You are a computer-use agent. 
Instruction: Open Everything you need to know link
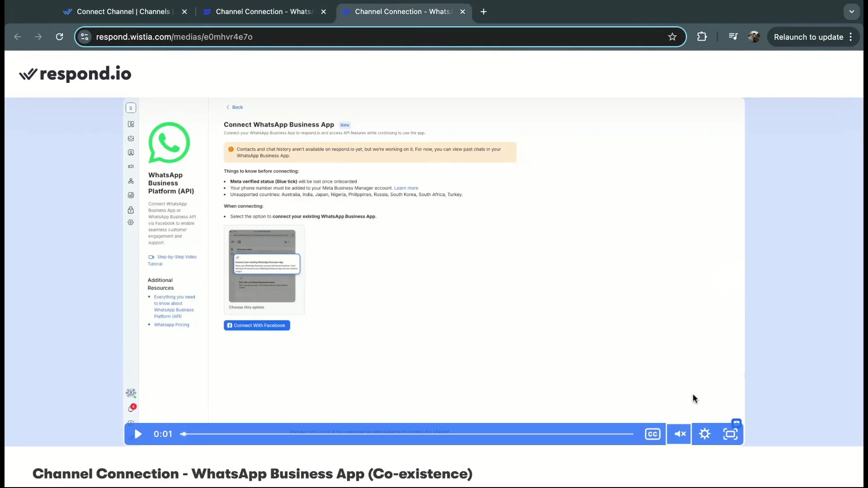point(175,307)
